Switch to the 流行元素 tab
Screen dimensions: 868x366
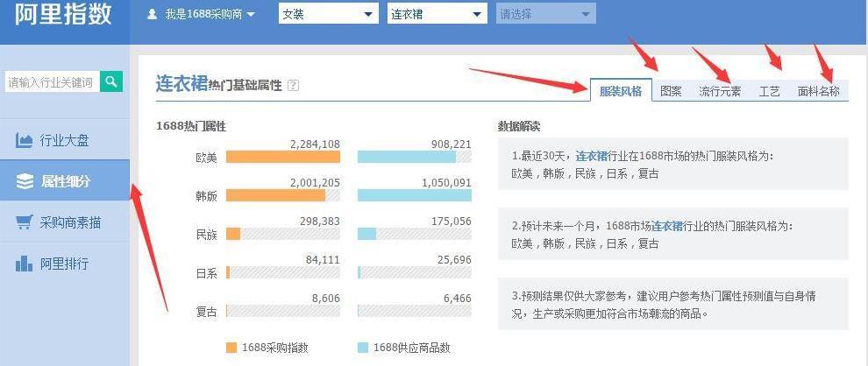720,91
